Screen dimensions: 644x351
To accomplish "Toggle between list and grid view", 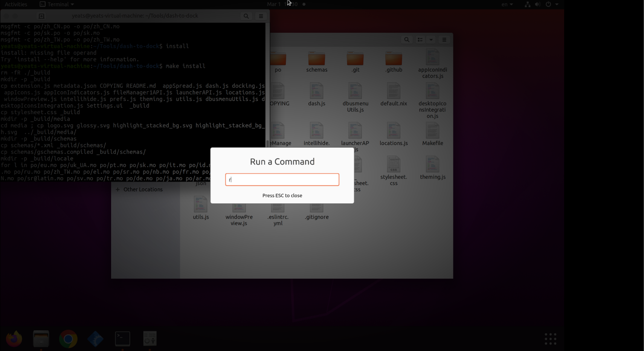I will click(x=420, y=39).
